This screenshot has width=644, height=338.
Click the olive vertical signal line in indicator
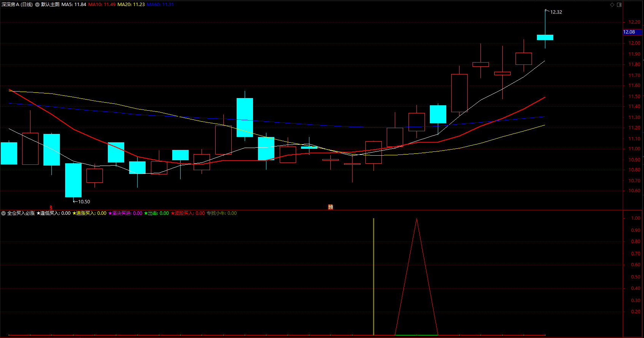[373, 277]
